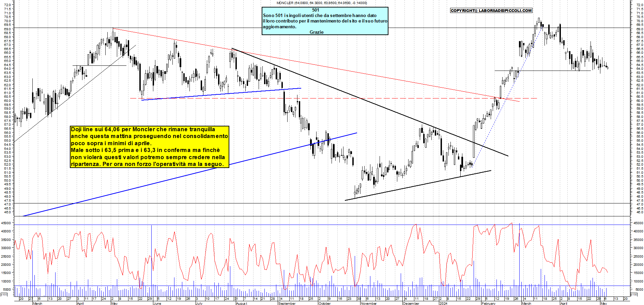Screen dimensions: 644x305
Task: Click the blue dotted trendline rising into March
Action: pyautogui.click(x=507, y=96)
